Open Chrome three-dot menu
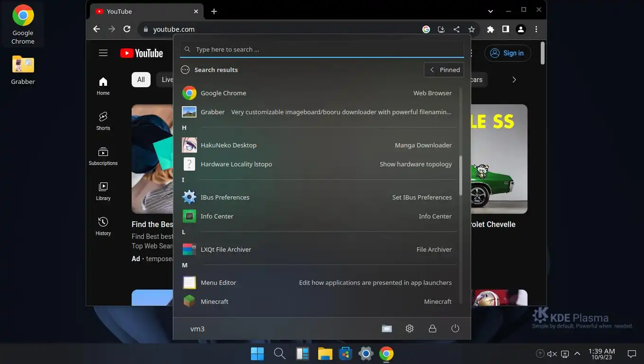 (536, 29)
